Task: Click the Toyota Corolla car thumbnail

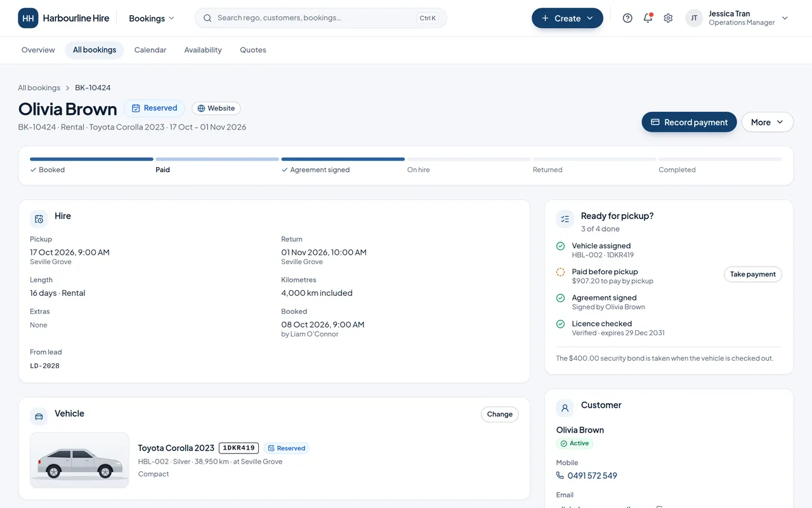Action: coord(79,460)
